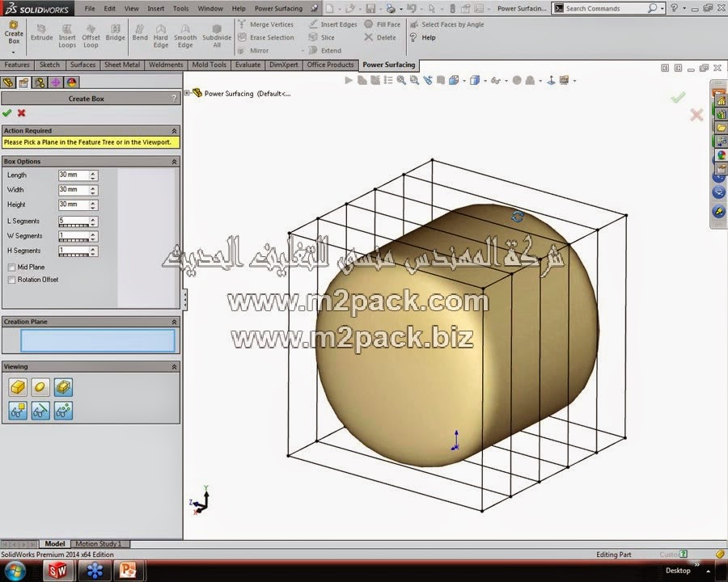Viewport: 728px width, 582px height.
Task: Open the Insert menu
Action: click(155, 8)
